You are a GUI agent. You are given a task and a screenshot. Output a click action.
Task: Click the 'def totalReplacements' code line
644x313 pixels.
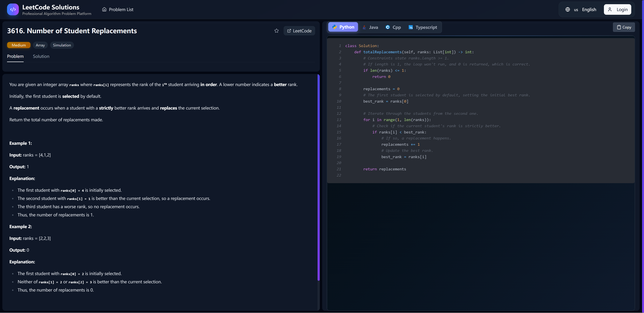414,52
